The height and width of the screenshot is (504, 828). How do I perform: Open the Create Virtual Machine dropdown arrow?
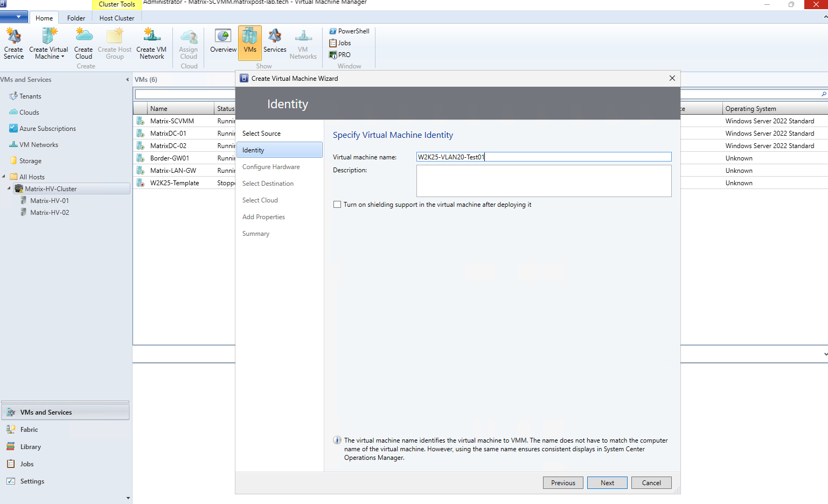(62, 57)
